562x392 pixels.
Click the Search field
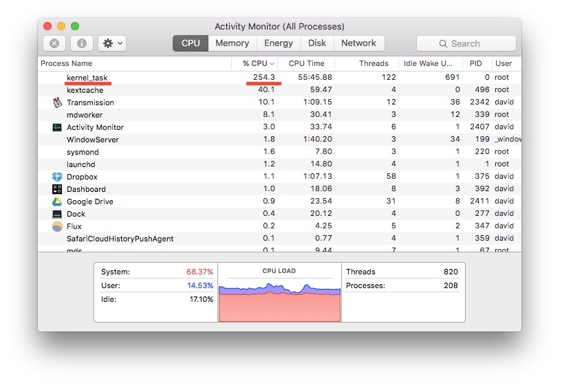click(466, 43)
